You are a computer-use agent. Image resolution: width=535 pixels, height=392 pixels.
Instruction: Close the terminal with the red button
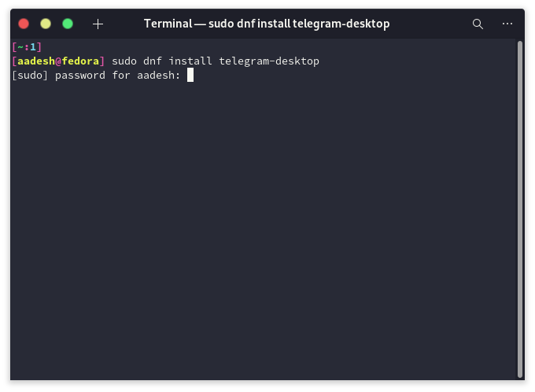point(24,24)
